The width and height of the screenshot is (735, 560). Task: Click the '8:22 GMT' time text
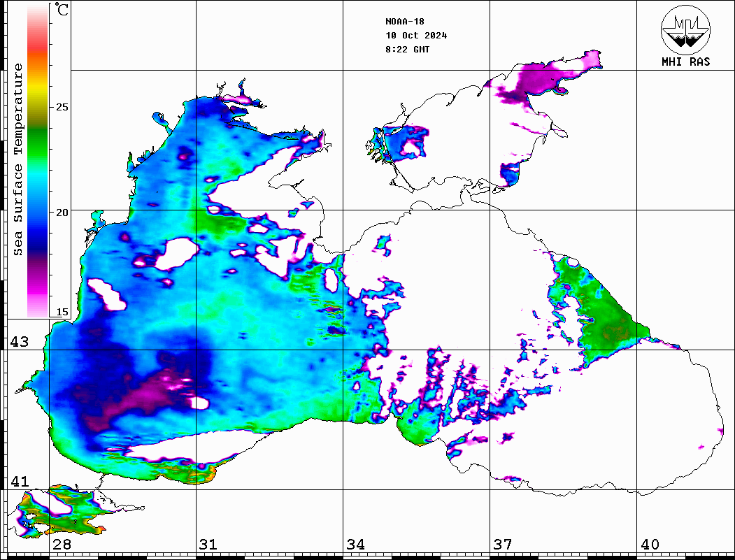(407, 49)
